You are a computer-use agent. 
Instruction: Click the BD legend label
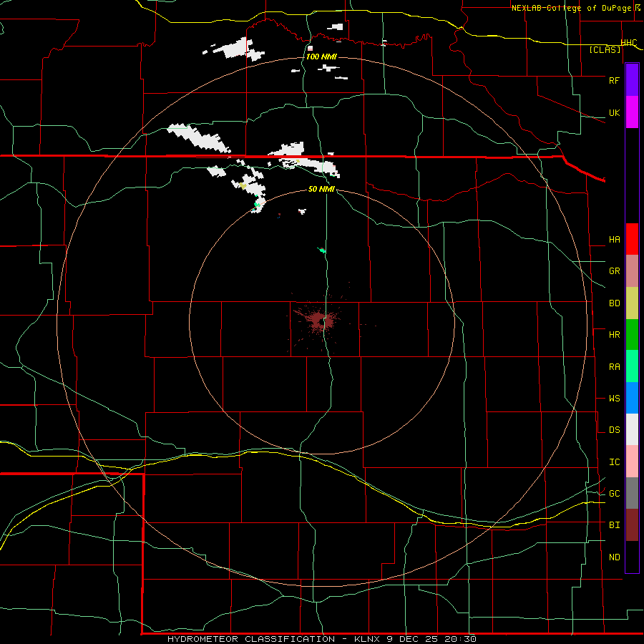pos(614,303)
